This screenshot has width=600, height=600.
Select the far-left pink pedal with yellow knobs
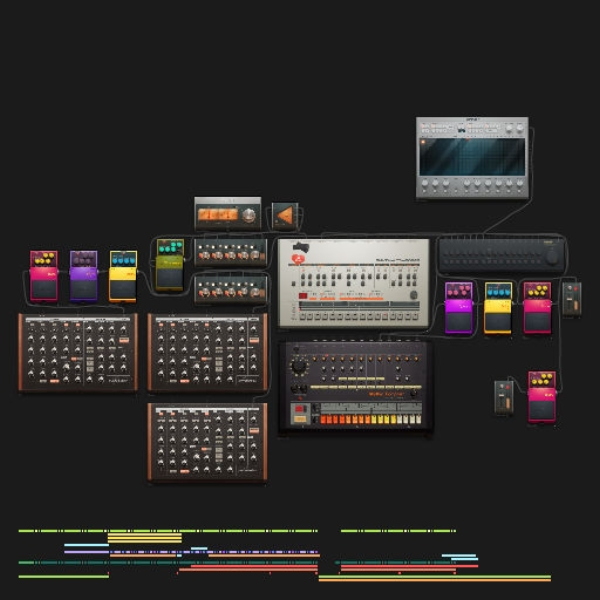[44, 276]
